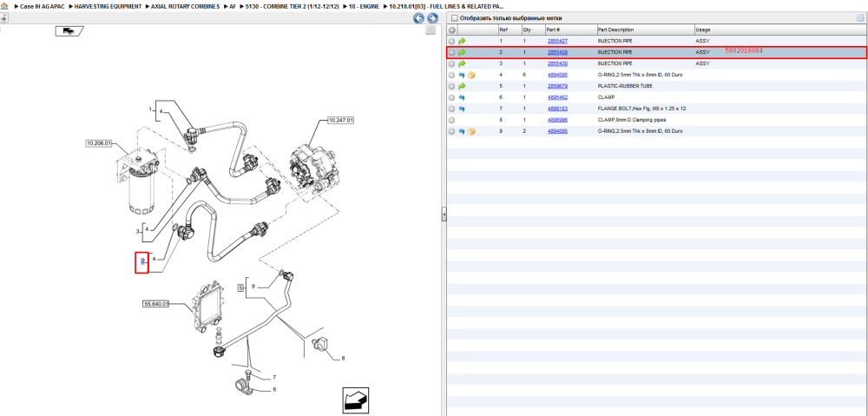Screen dimensions: 868x416
Task: Select callout number 1 in the diagram
Action: (149, 110)
